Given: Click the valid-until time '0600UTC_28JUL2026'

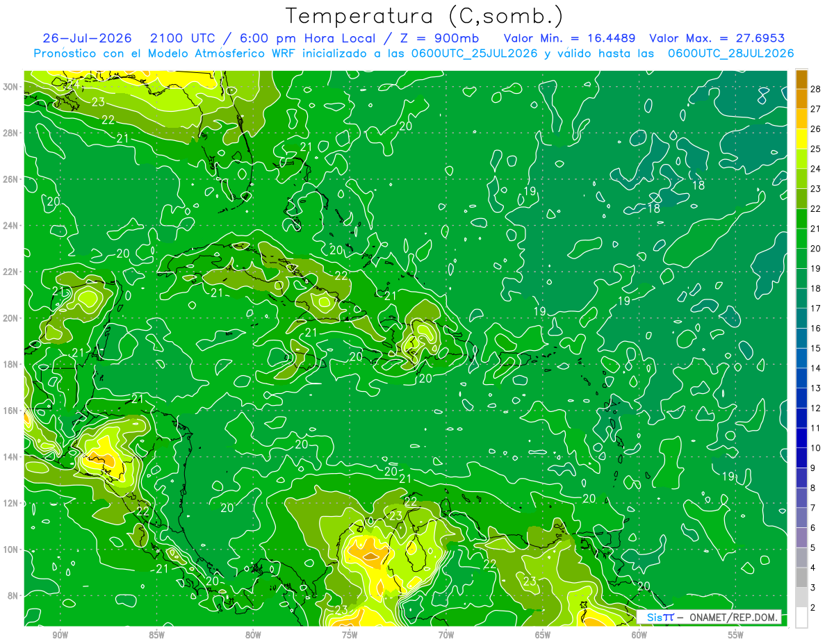Looking at the screenshot, I should [730, 53].
